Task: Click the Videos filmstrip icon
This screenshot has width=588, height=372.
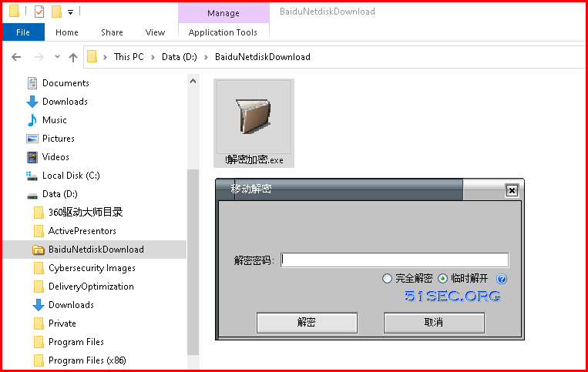Action: tap(32, 157)
